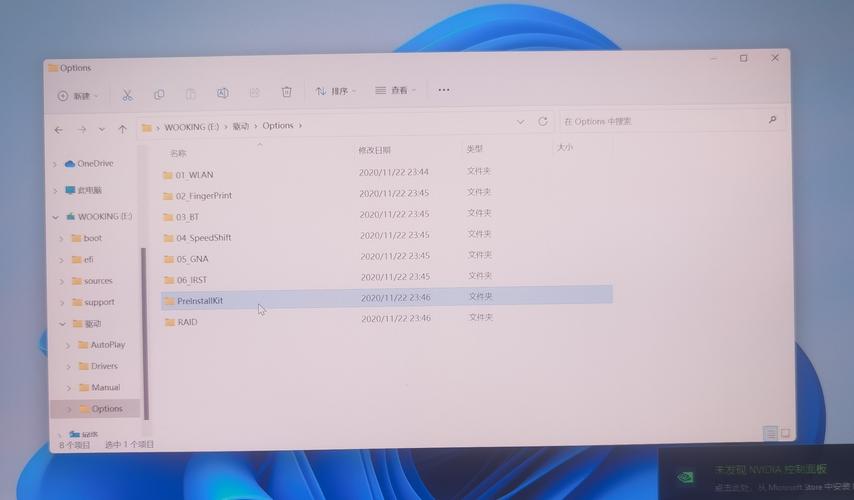
Task: Click the Refresh icon
Action: click(x=543, y=121)
